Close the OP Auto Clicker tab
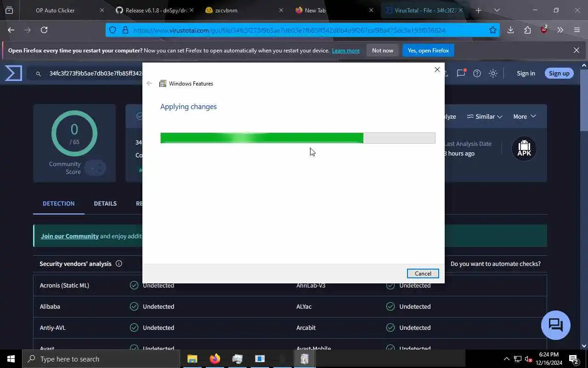The width and height of the screenshot is (588, 368). click(102, 10)
